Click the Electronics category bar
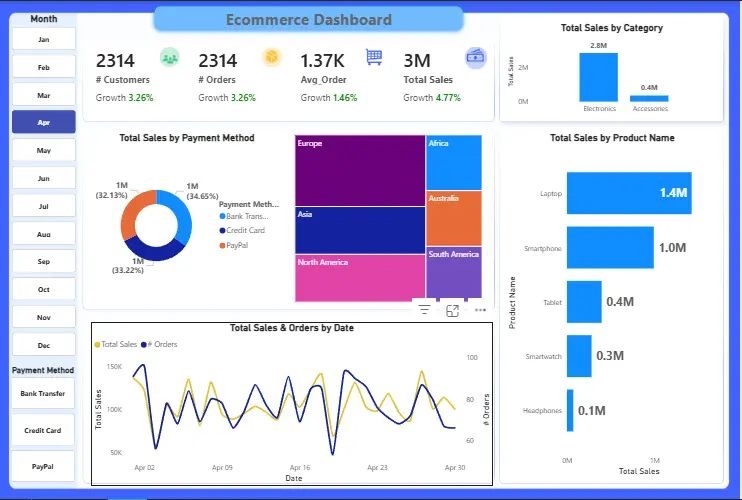 [599, 77]
